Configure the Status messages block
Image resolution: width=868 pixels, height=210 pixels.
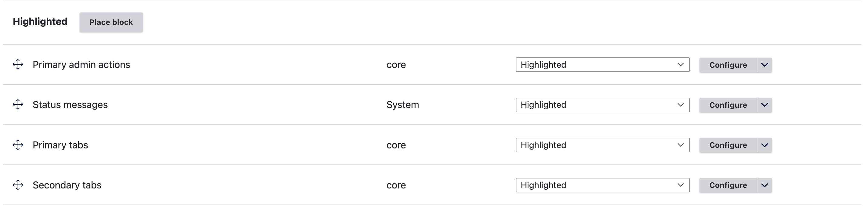tap(728, 105)
